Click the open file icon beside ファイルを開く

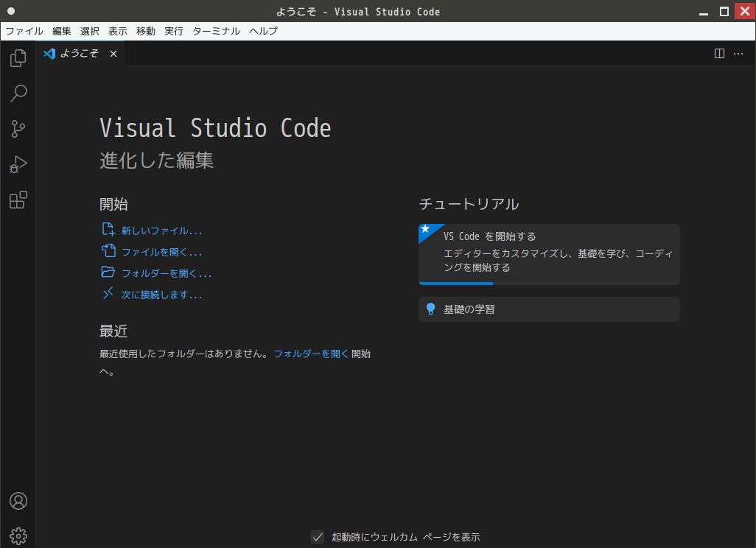(x=108, y=250)
